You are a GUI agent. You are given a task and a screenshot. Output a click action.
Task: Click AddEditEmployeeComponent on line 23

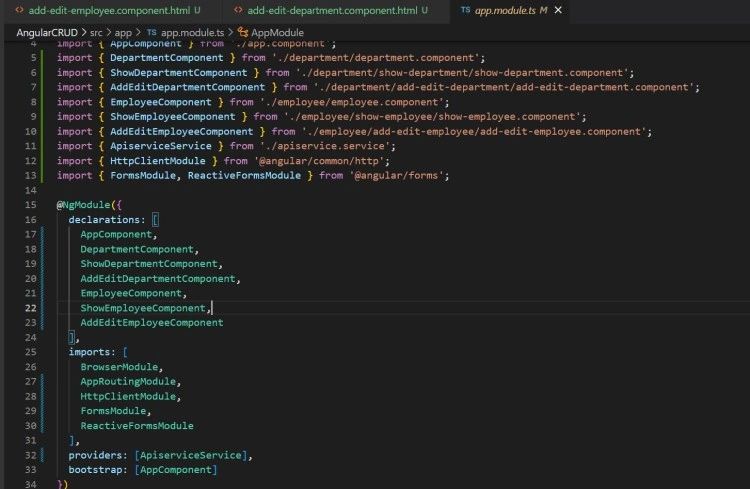tap(152, 322)
